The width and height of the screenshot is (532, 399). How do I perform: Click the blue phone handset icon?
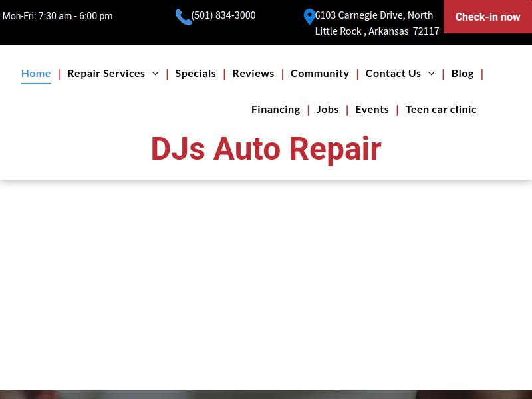183,17
